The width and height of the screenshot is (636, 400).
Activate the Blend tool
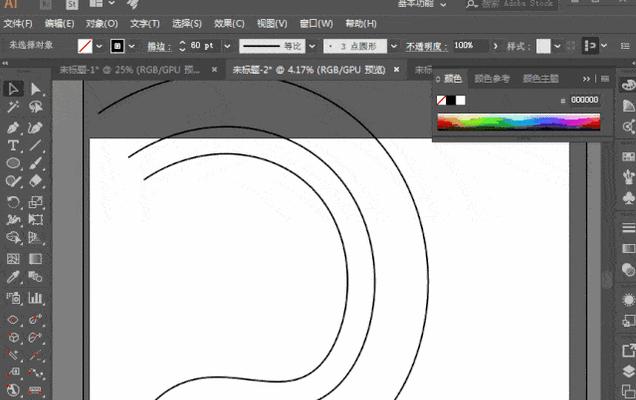pyautogui.click(x=35, y=277)
